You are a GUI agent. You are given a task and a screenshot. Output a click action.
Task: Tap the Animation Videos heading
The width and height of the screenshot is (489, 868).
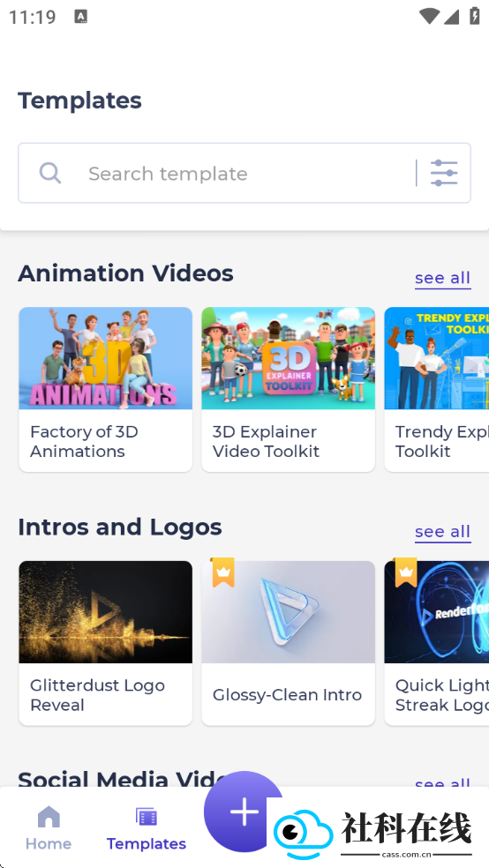pos(125,273)
